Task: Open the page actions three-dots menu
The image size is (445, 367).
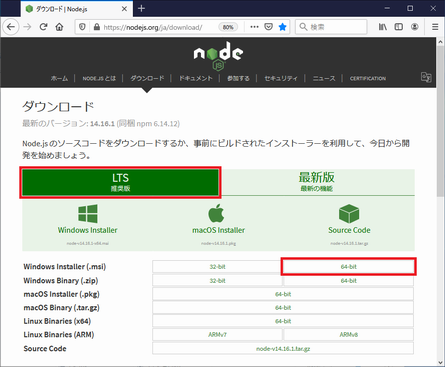Action: point(254,27)
